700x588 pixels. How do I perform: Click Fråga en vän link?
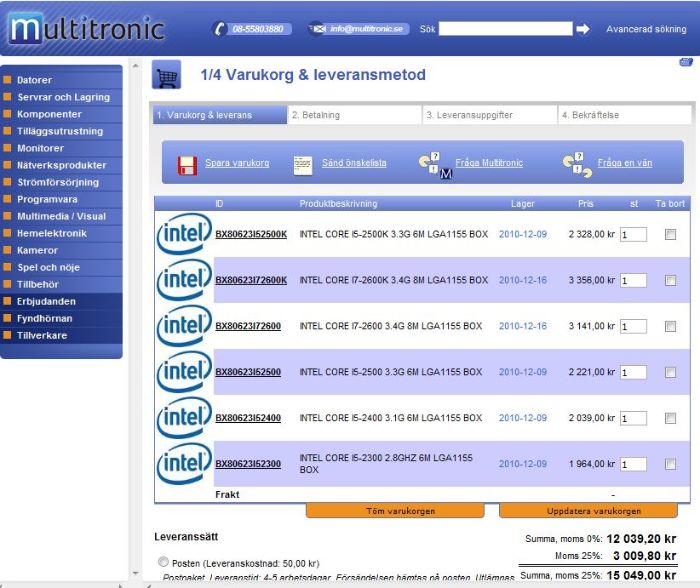click(624, 163)
